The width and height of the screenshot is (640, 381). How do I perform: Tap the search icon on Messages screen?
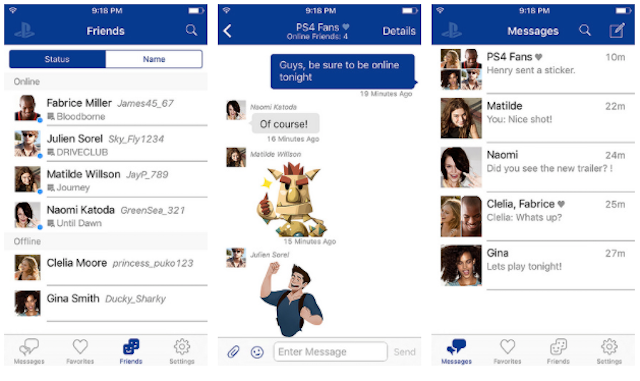point(585,30)
